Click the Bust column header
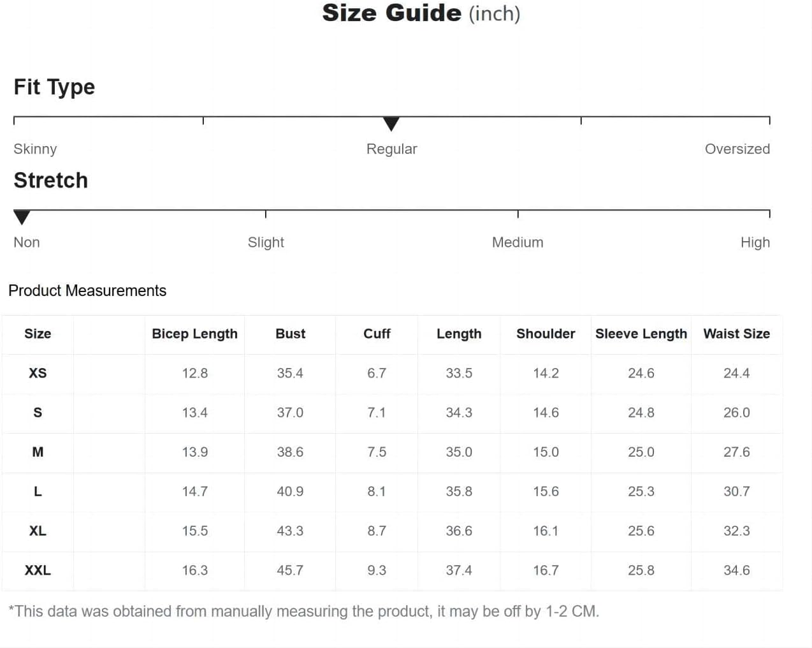Image resolution: width=812 pixels, height=648 pixels. 290,334
